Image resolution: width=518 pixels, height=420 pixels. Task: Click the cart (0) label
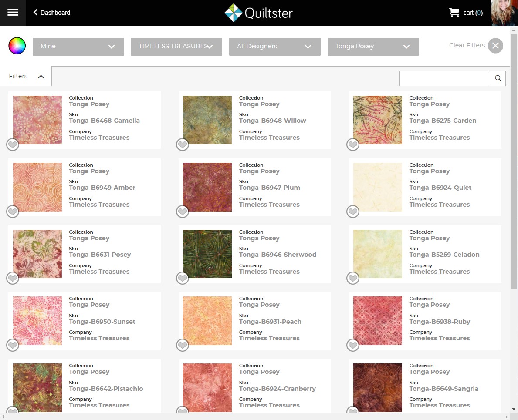pyautogui.click(x=473, y=13)
